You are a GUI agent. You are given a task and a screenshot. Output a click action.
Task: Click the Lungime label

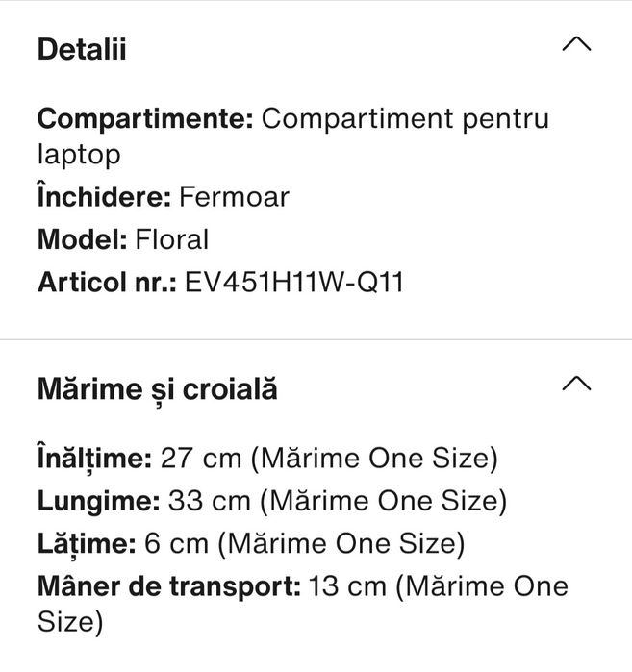click(x=98, y=501)
